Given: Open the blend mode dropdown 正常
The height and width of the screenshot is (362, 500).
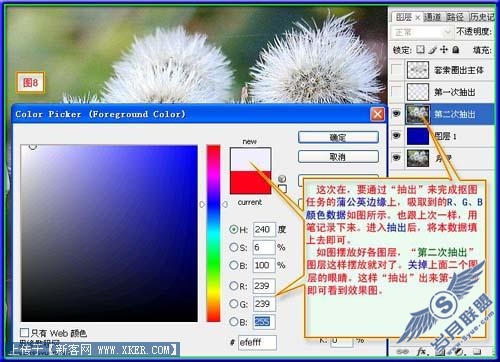Looking at the screenshot, I should [421, 32].
